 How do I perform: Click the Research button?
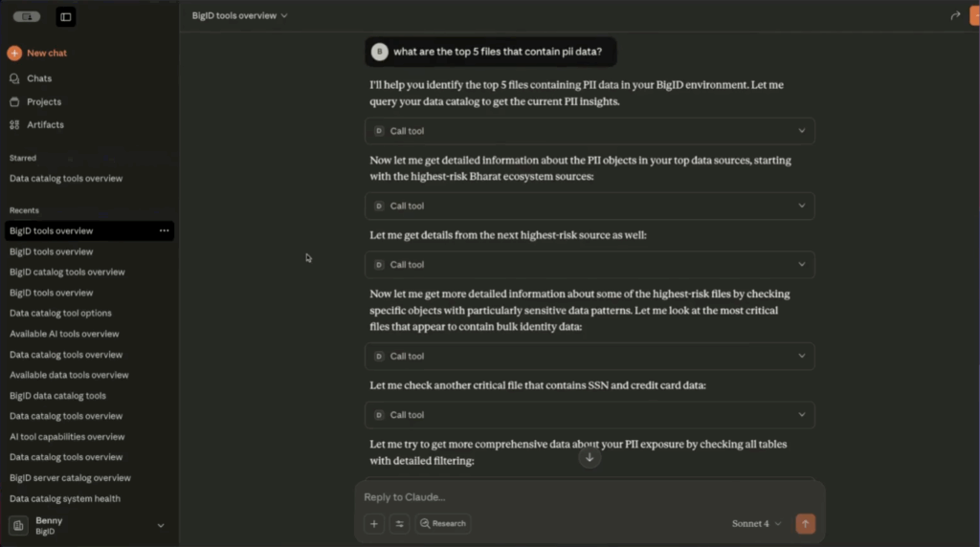point(442,523)
